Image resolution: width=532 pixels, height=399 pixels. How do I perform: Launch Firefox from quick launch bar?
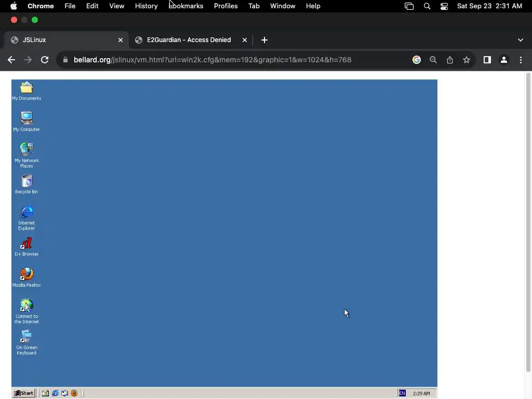[74, 393]
